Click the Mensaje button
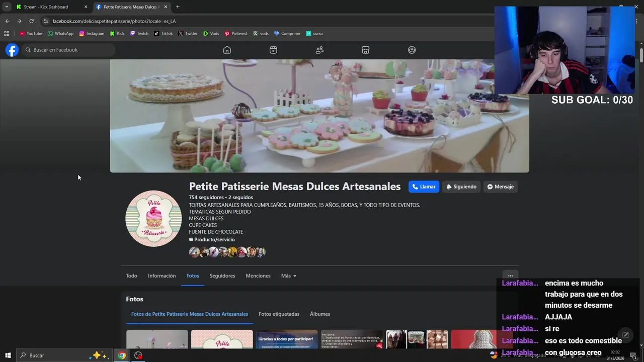Image resolution: width=644 pixels, height=362 pixels. [500, 187]
